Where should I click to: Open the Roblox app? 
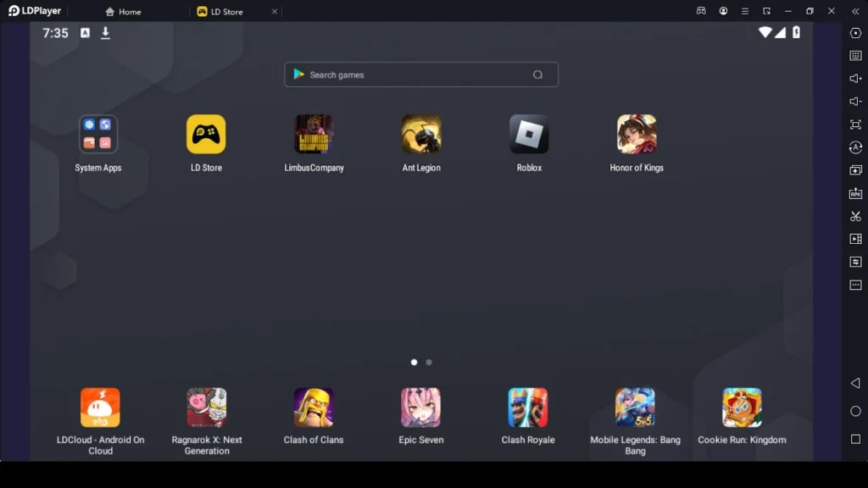(x=529, y=134)
